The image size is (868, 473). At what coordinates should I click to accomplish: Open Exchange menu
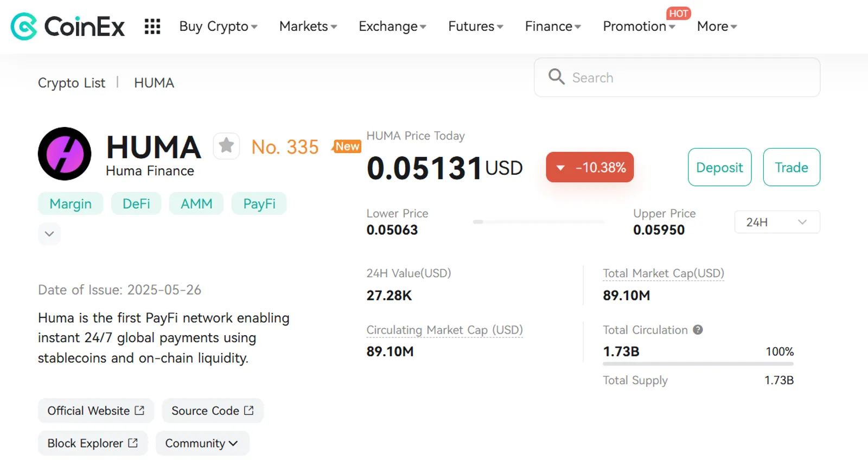(x=392, y=26)
